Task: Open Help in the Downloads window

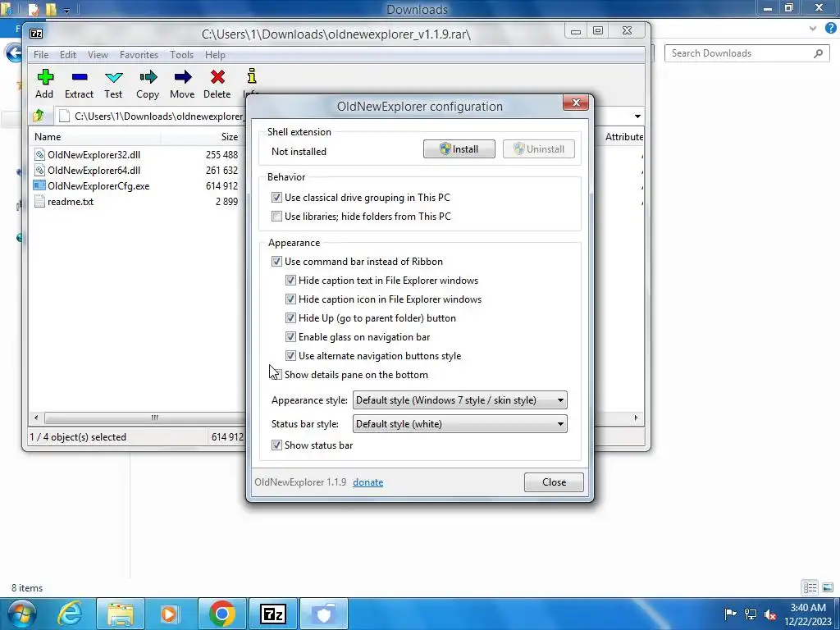Action: coord(831,29)
